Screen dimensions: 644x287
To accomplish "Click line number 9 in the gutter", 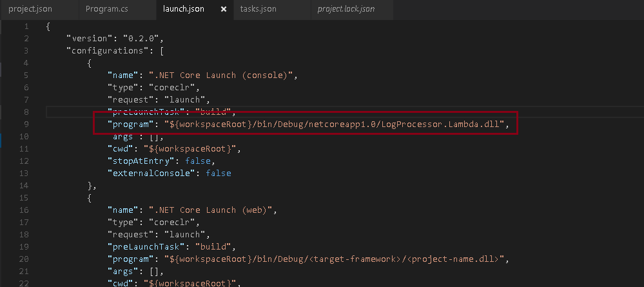I will pos(26,124).
